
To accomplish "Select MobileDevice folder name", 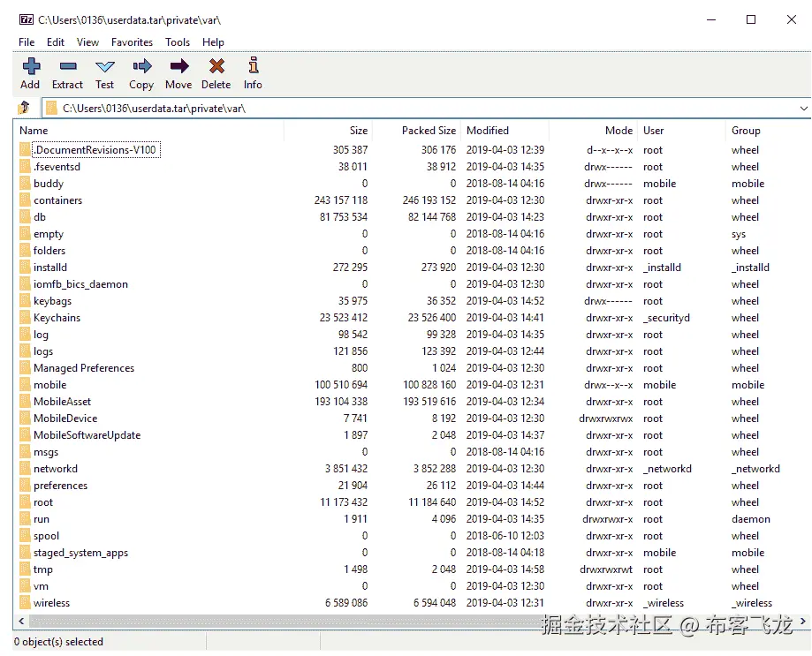I will click(x=65, y=418).
